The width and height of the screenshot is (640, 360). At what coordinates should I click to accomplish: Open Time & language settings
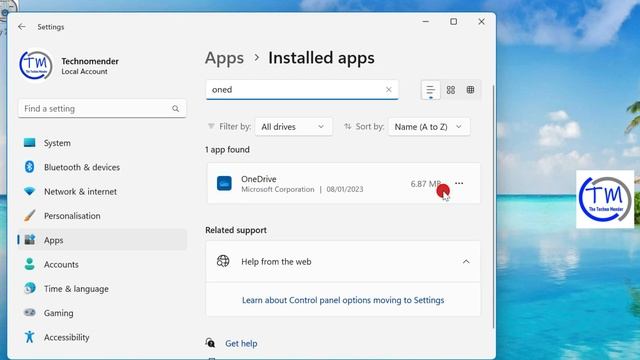click(102, 289)
